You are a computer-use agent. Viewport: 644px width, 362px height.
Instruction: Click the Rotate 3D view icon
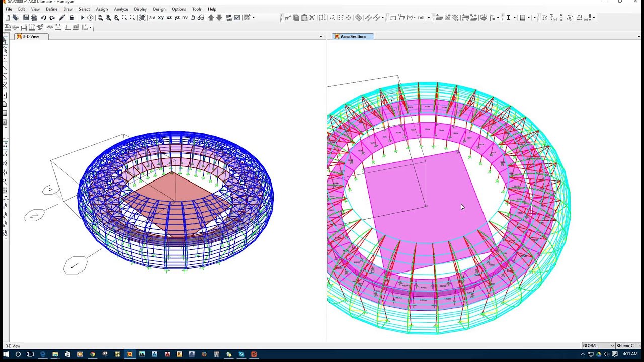pyautogui.click(x=193, y=18)
